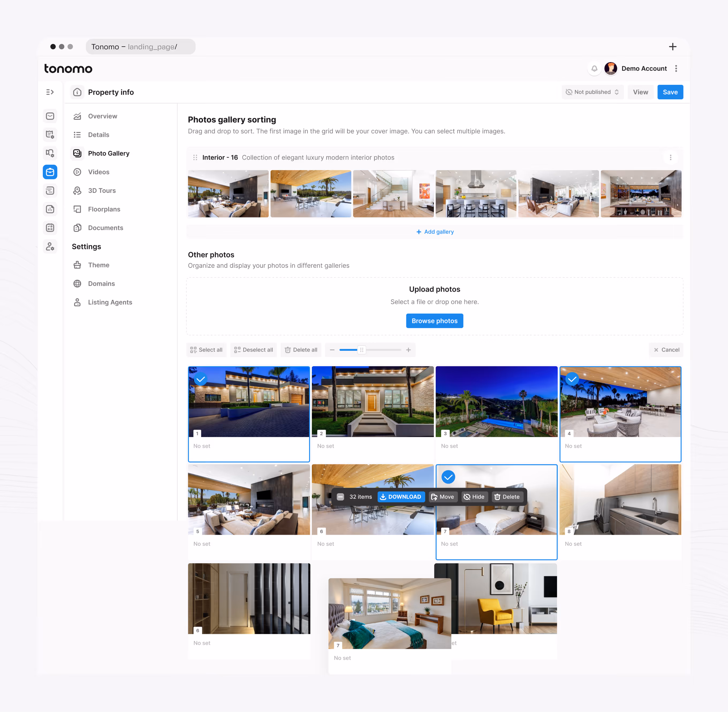Viewport: 728px width, 712px height.
Task: Select the staircase thumbnail in Interior gallery
Action: coord(393,194)
